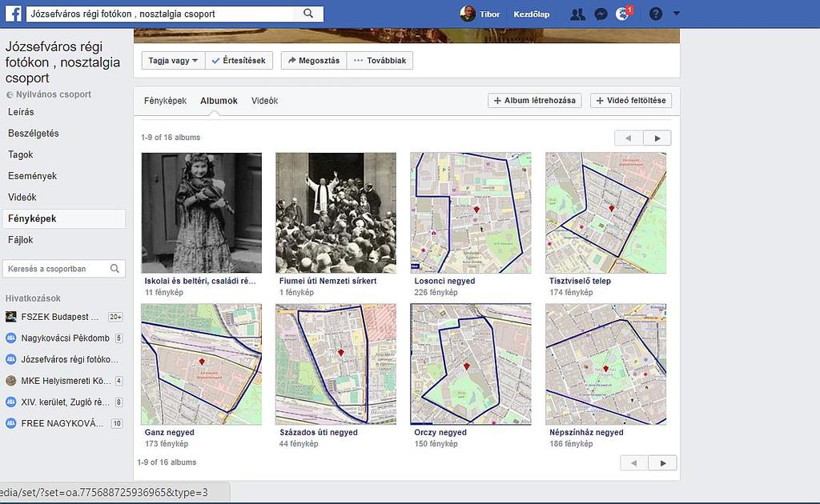Viewport: 820px width, 504px height.
Task: Go to next albums page, bottom arrow
Action: 662,462
